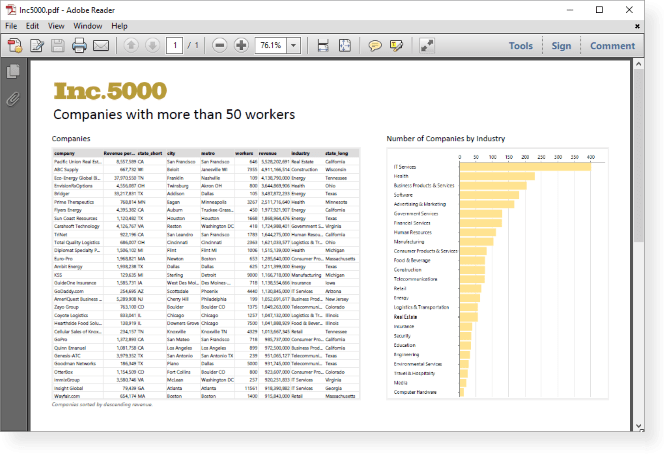Click the 'Pacific Union Real Est...' company cell
The height and width of the screenshot is (455, 664).
(77, 162)
